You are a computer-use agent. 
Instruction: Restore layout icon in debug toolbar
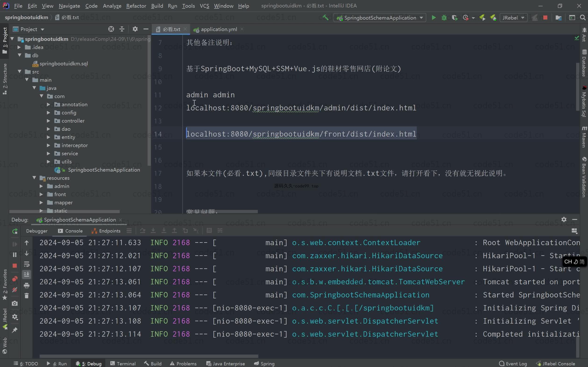pos(574,231)
